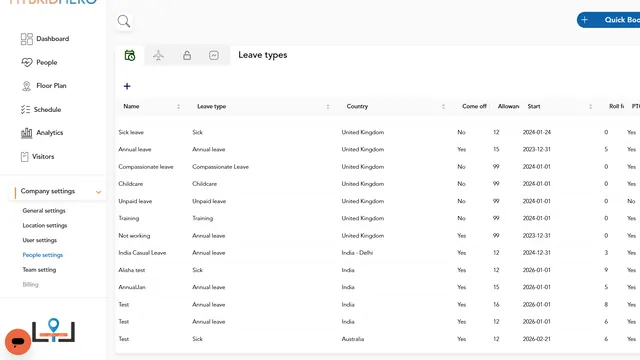Open User settings link

coord(40,240)
